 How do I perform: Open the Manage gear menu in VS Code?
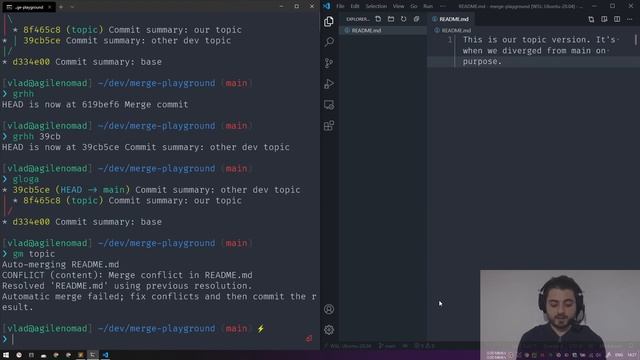(x=329, y=330)
